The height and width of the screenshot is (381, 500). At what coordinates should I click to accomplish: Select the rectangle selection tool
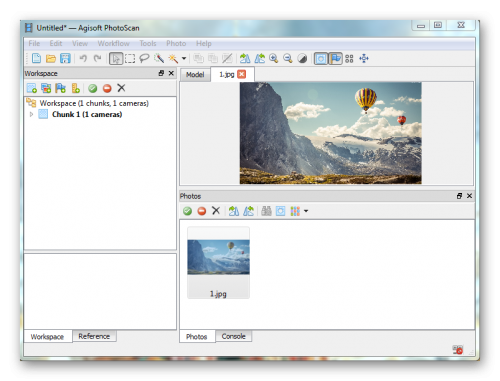click(x=130, y=59)
